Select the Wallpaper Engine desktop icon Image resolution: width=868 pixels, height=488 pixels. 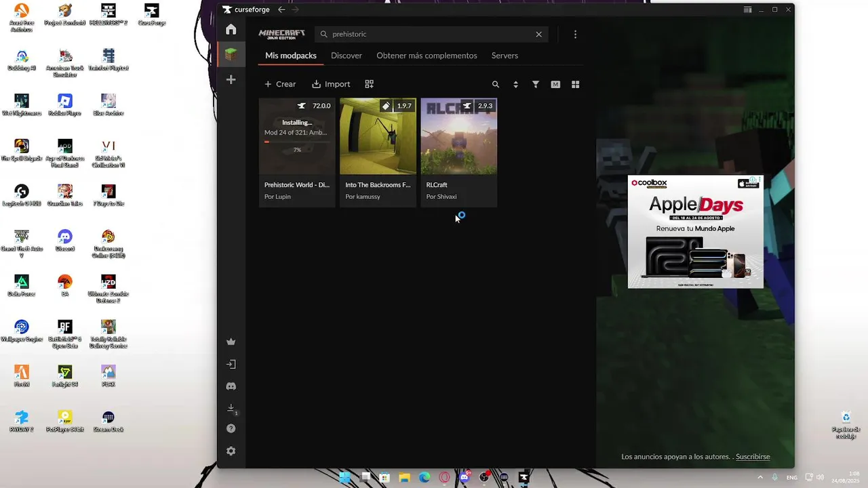tap(22, 331)
